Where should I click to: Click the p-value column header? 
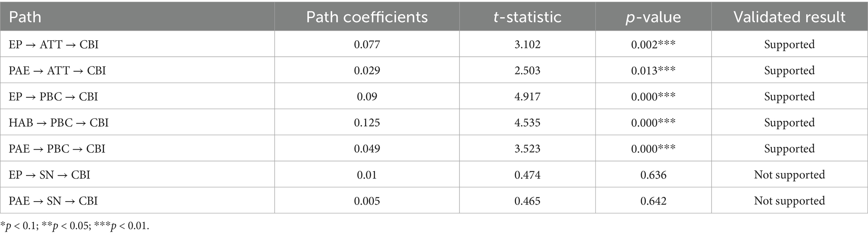(x=653, y=17)
